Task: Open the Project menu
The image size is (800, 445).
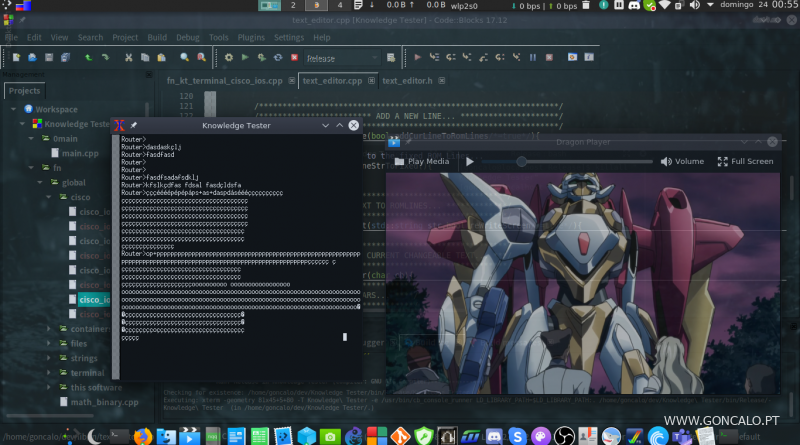Action: 125,37
